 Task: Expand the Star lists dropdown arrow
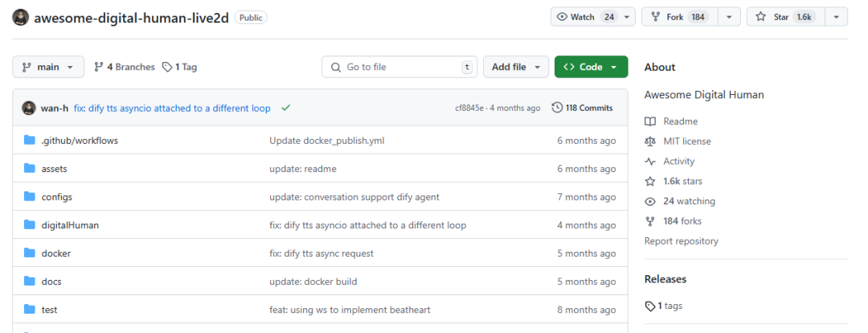pos(836,17)
